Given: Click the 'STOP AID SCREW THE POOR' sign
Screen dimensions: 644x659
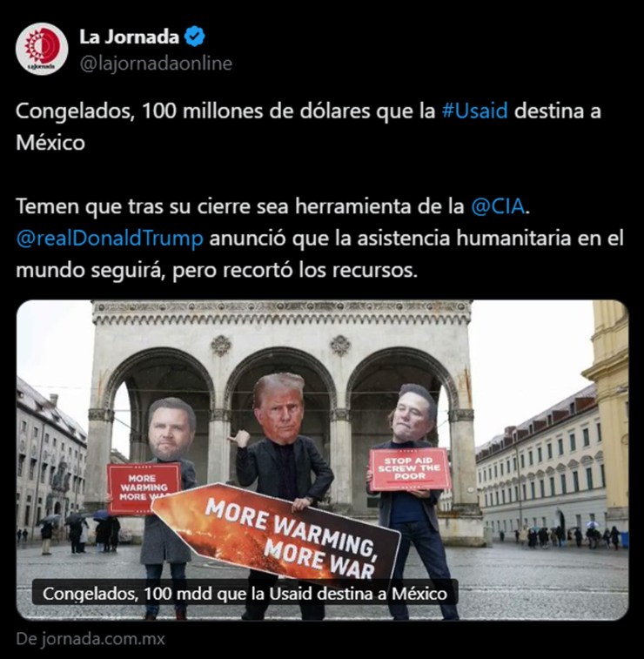Looking at the screenshot, I should (410, 469).
